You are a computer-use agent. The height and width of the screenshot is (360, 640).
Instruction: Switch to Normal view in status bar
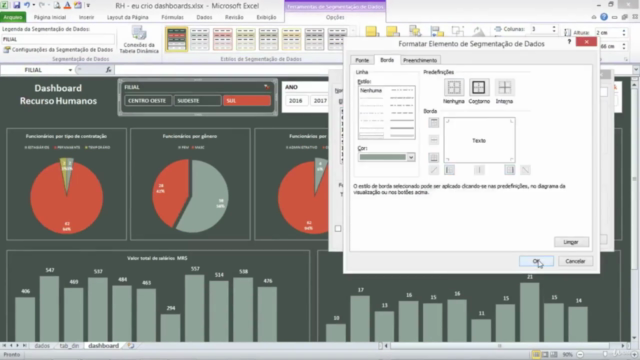pos(536,354)
